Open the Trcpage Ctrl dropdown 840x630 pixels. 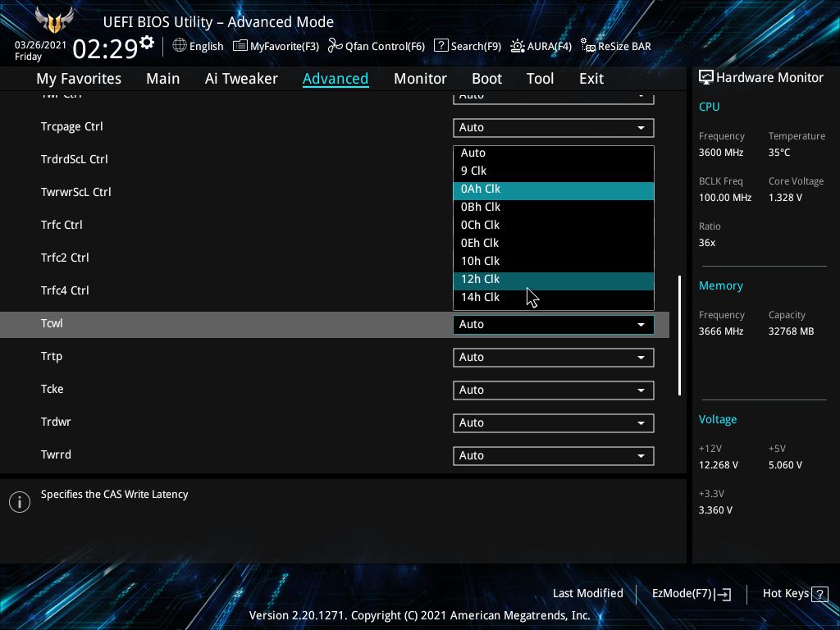point(554,127)
